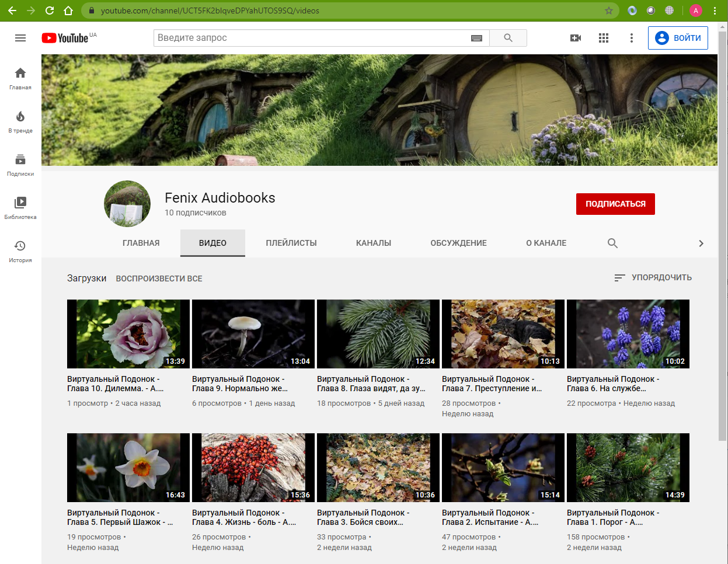Screen dimensions: 728x564
Task: Open the About channel tab
Action: coord(546,243)
